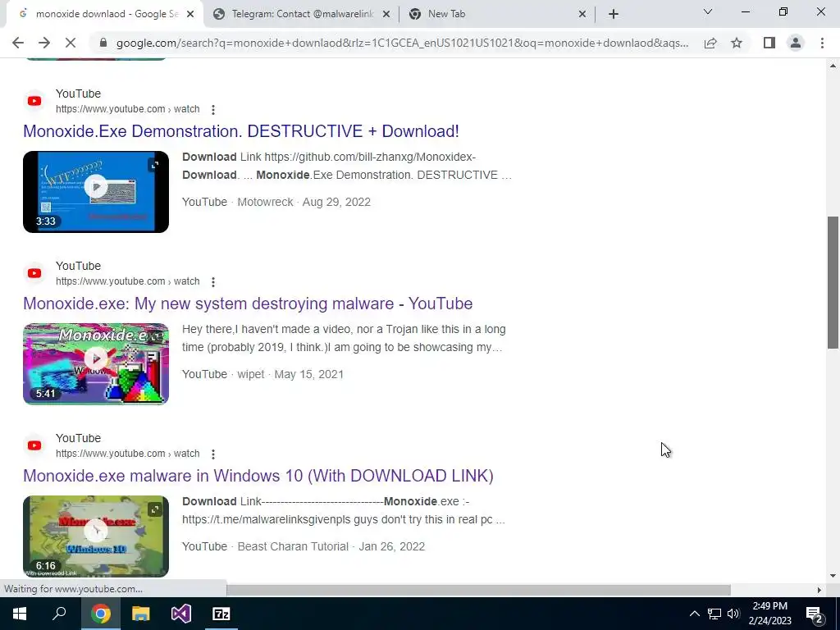Stop loading the page

tap(71, 43)
